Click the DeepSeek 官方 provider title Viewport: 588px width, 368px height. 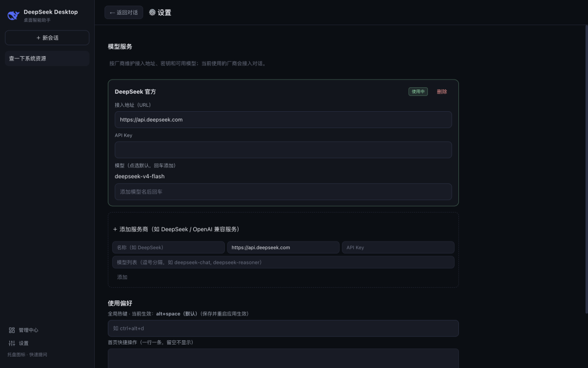point(136,92)
